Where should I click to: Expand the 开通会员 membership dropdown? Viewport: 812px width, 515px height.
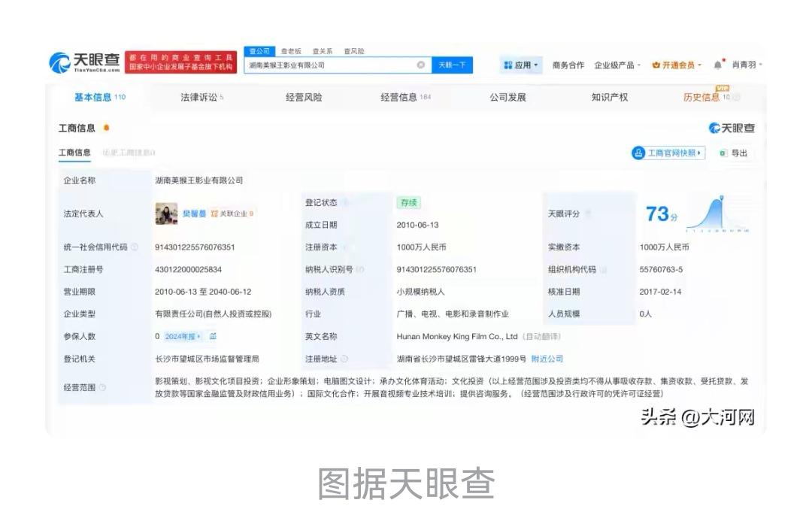coord(677,65)
